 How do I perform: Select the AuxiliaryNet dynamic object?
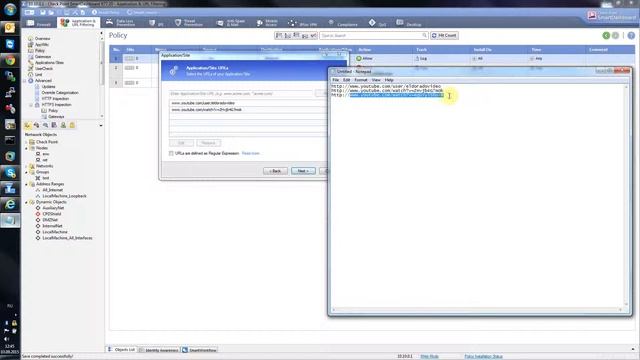click(x=50, y=208)
